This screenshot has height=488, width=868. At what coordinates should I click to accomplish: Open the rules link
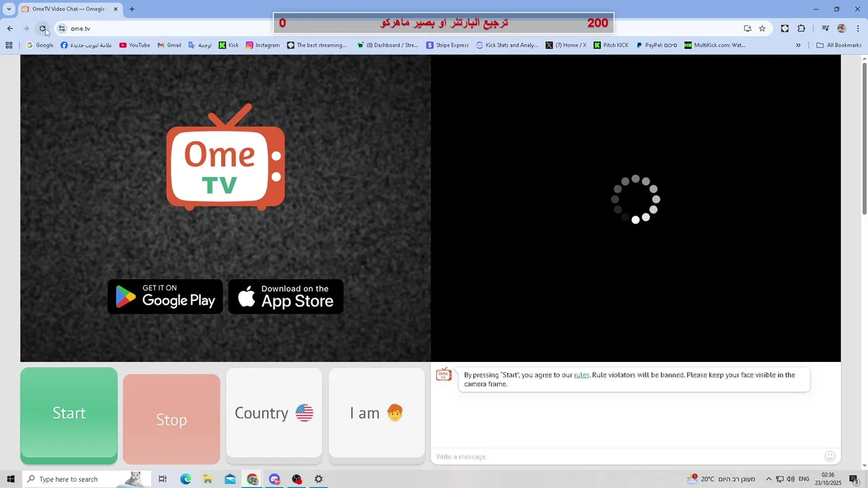point(582,375)
